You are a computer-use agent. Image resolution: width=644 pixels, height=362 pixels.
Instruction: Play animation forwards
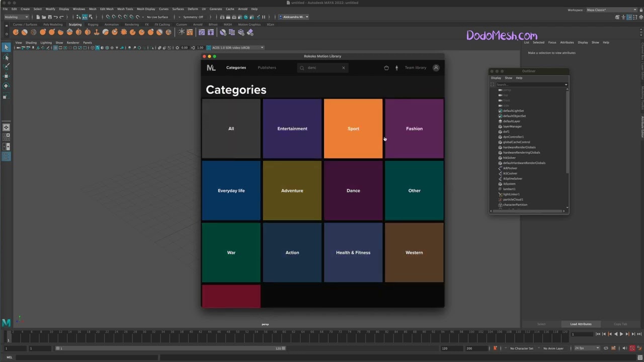click(621, 334)
